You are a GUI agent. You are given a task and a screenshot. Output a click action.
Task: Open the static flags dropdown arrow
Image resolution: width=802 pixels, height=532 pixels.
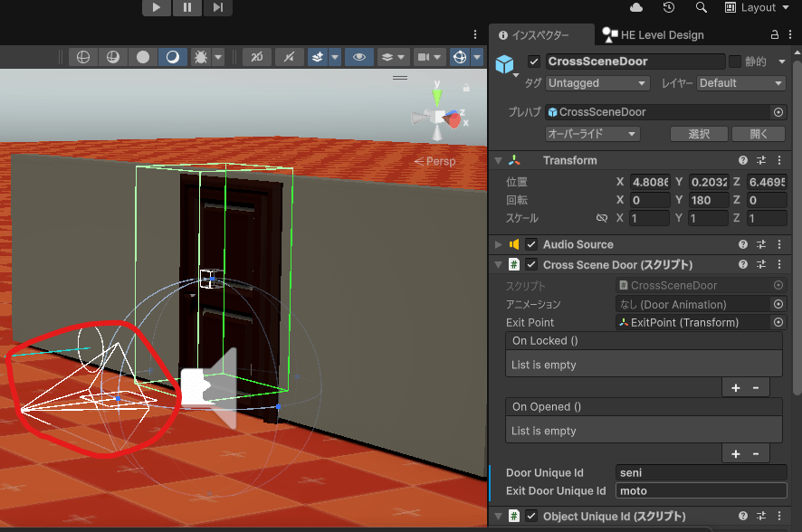[781, 62]
